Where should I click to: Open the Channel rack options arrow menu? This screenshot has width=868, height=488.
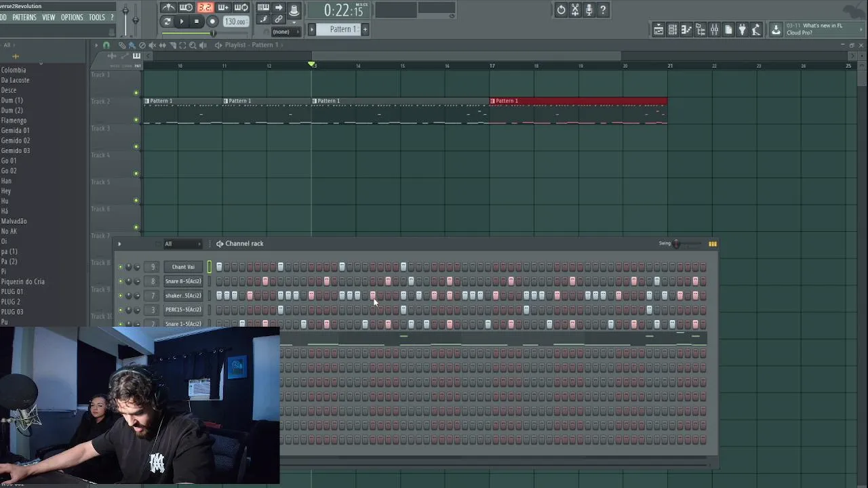pos(119,244)
